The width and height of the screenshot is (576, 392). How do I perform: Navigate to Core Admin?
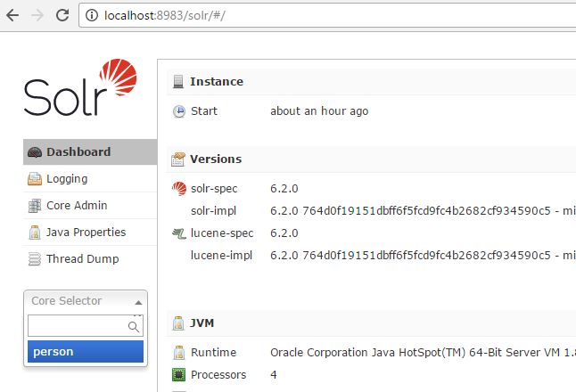77,206
